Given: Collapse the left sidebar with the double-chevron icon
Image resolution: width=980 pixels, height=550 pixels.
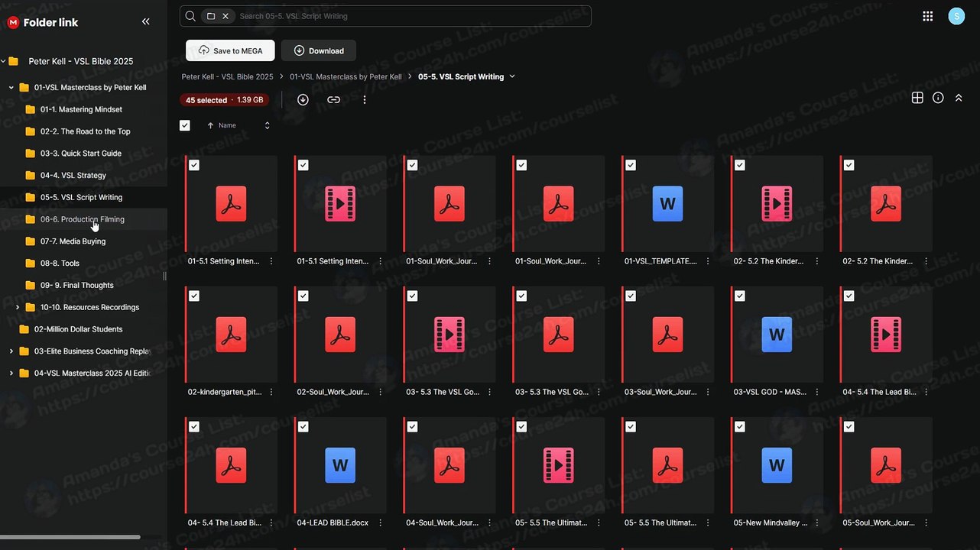Looking at the screenshot, I should click(x=146, y=22).
